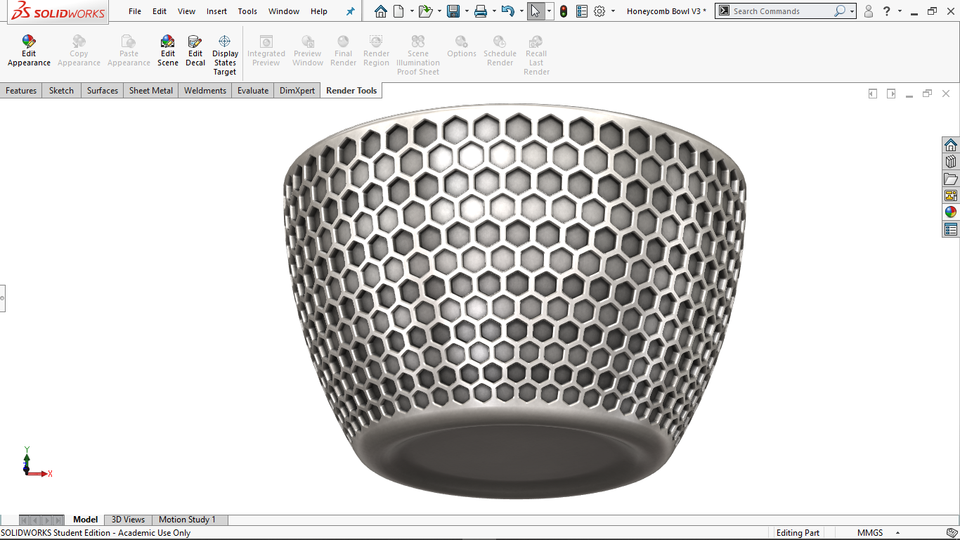
Task: Open the Insert menu
Action: coord(216,11)
